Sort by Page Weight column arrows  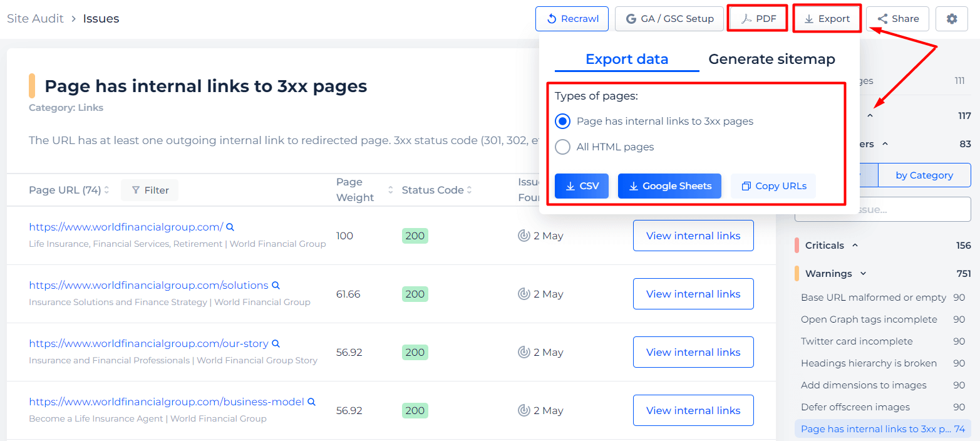click(x=391, y=190)
